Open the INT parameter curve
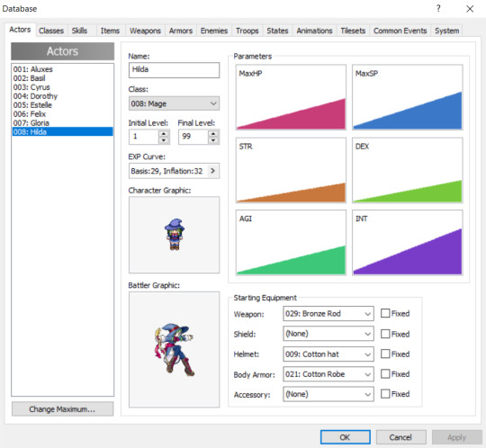 click(408, 243)
